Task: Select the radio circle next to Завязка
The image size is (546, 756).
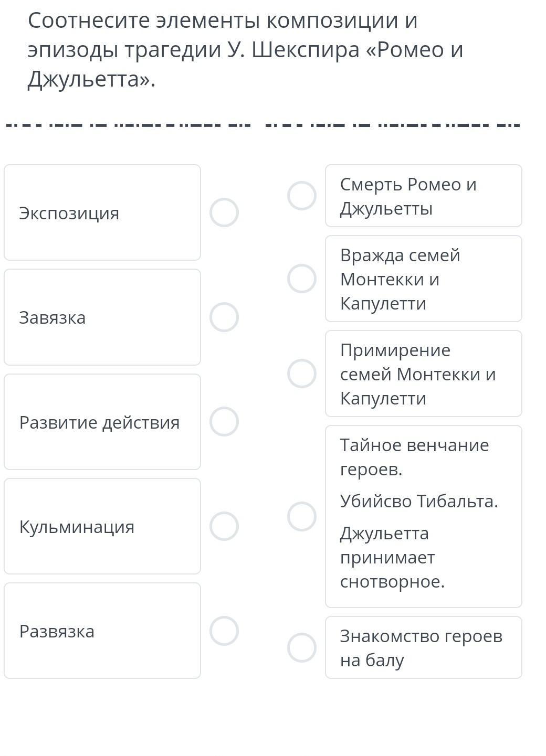Action: click(x=224, y=317)
